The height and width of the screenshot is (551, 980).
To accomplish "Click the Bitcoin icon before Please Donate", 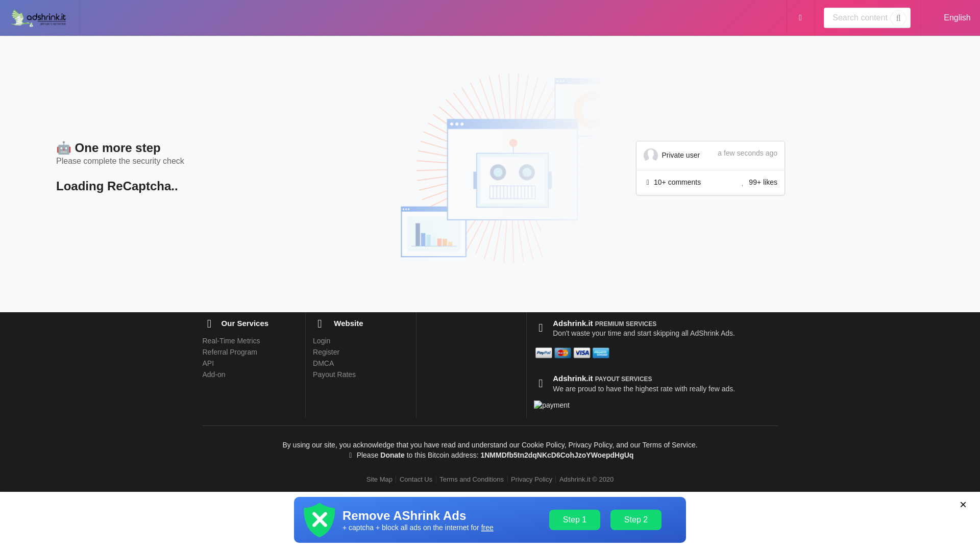I will [x=350, y=456].
